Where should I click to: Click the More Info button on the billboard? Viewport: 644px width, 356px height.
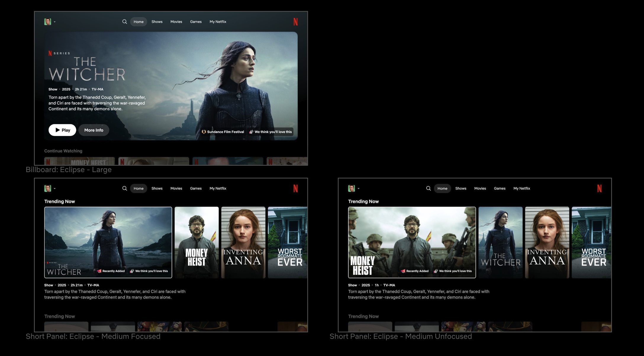94,130
